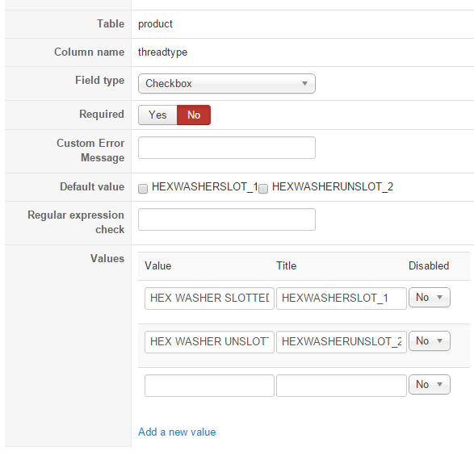The height and width of the screenshot is (476, 474).
Task: Open Disabled dropdown for HEXWASHERUNSLOT_2 row
Action: (430, 340)
